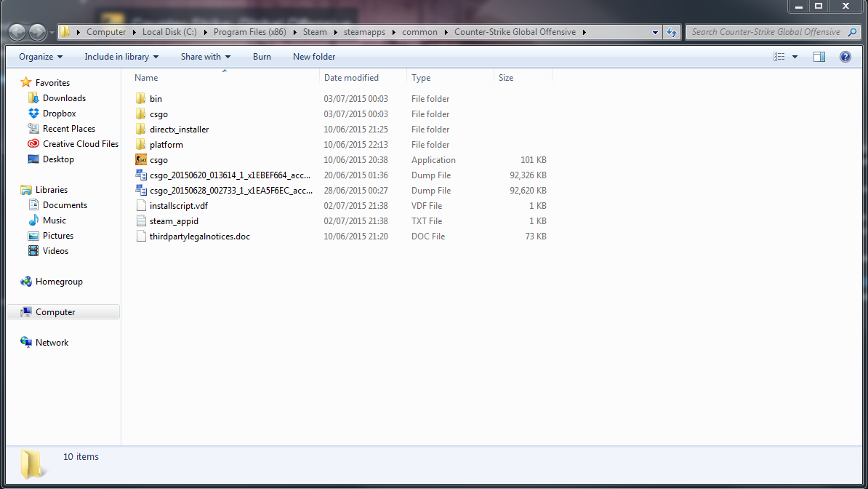Open Downloads in the Favorites sidebar
This screenshot has height=489, width=868.
click(57, 98)
